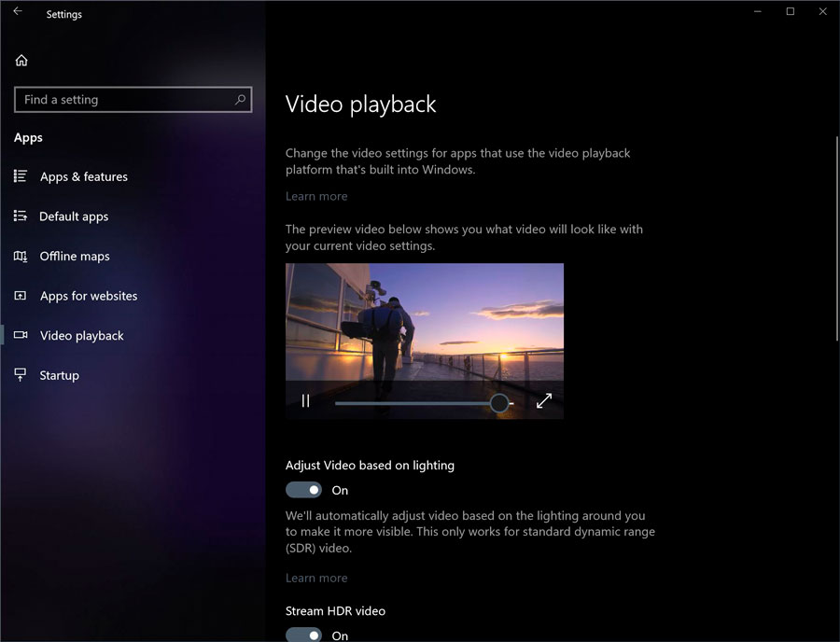Click the search magnifier in Find a setting
840x642 pixels.
point(240,99)
